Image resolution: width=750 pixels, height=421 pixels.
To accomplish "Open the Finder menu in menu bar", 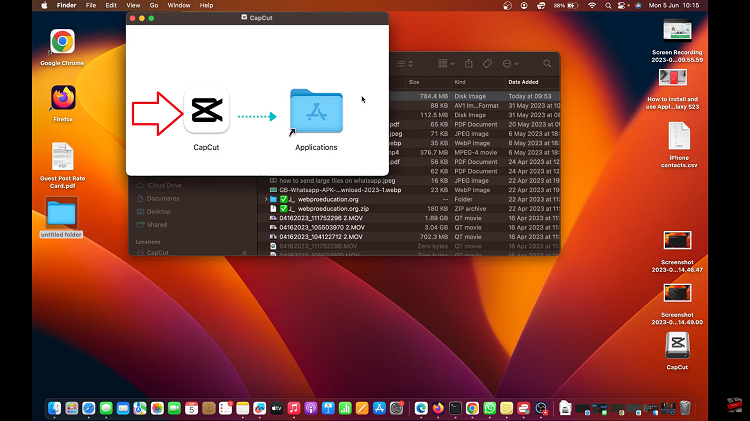I will click(x=66, y=5).
